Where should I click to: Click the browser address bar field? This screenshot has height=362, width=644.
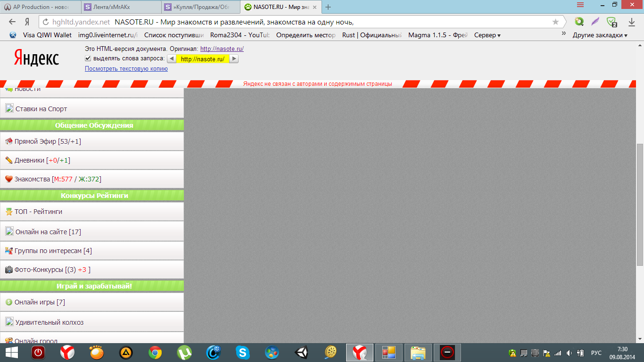283,22
